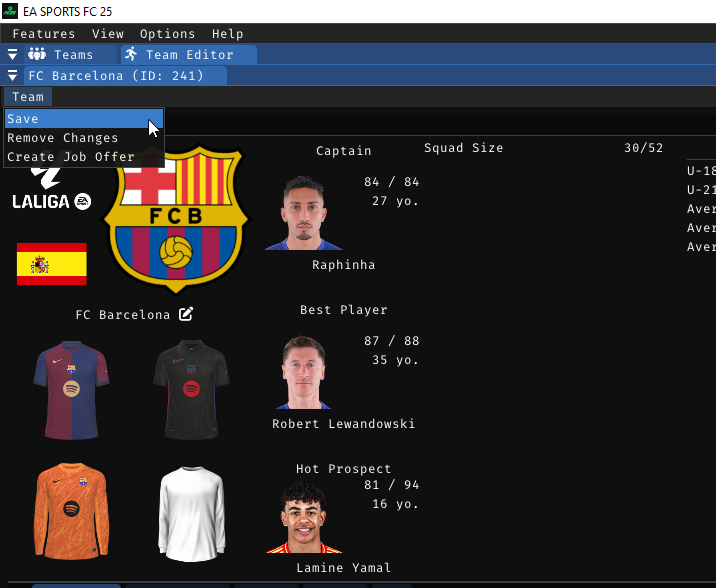Open Raphinha captain player portrait
Viewport: 716px width, 588px height.
304,213
